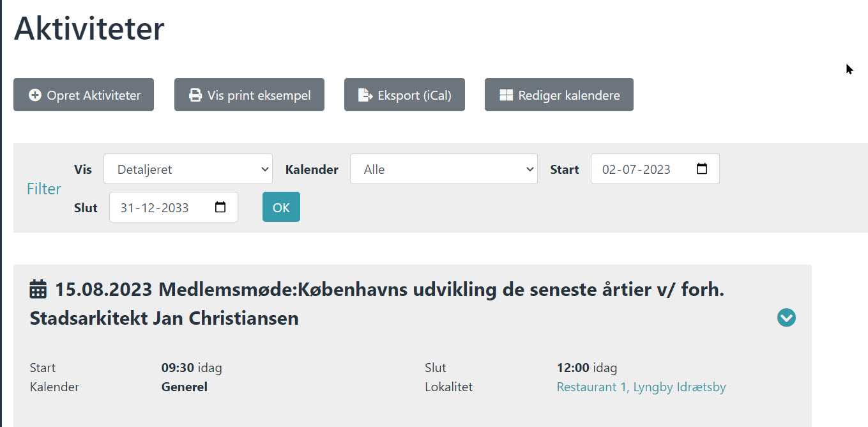This screenshot has height=427, width=868.
Task: Click the Generel calendar value
Action: click(184, 387)
